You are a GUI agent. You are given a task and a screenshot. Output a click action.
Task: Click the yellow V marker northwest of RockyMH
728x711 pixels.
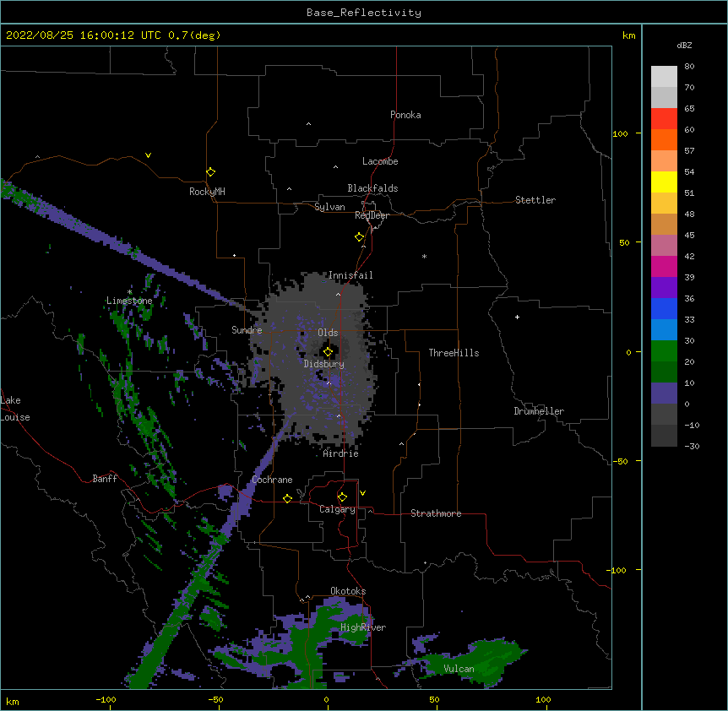click(x=148, y=155)
